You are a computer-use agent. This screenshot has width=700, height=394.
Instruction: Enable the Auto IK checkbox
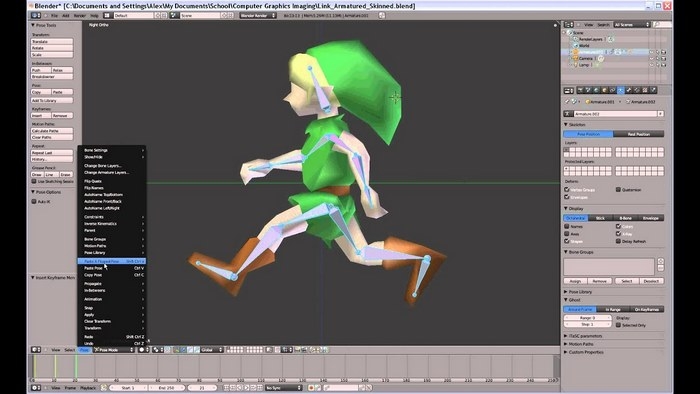tap(34, 202)
